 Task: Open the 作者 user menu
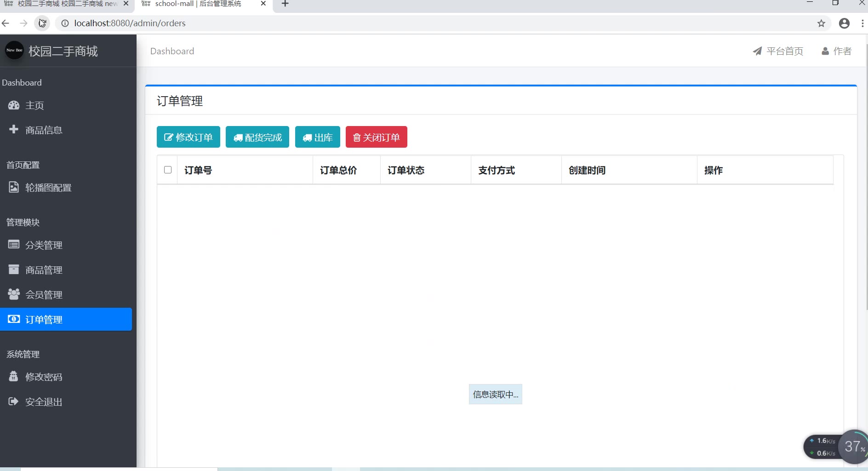tap(836, 51)
